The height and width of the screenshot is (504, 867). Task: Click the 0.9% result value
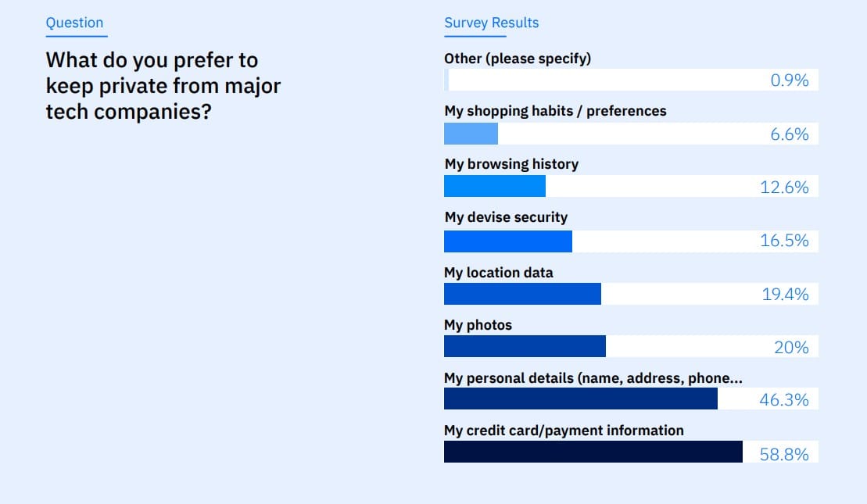(789, 80)
